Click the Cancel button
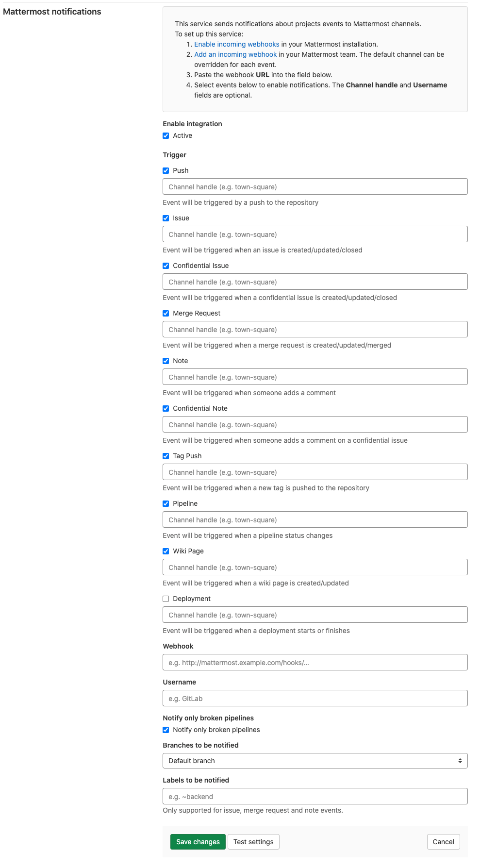497x868 pixels. tap(443, 842)
